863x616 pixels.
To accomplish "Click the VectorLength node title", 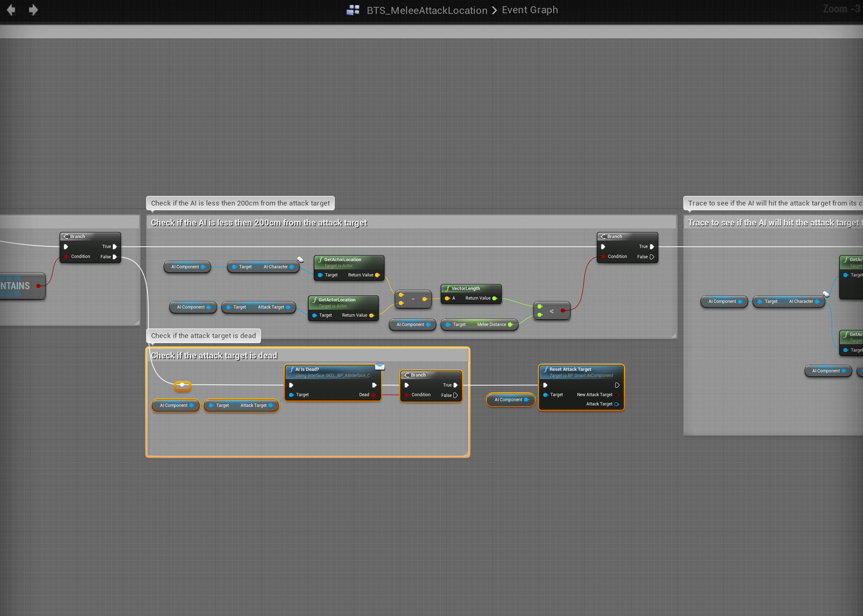I will pos(465,288).
